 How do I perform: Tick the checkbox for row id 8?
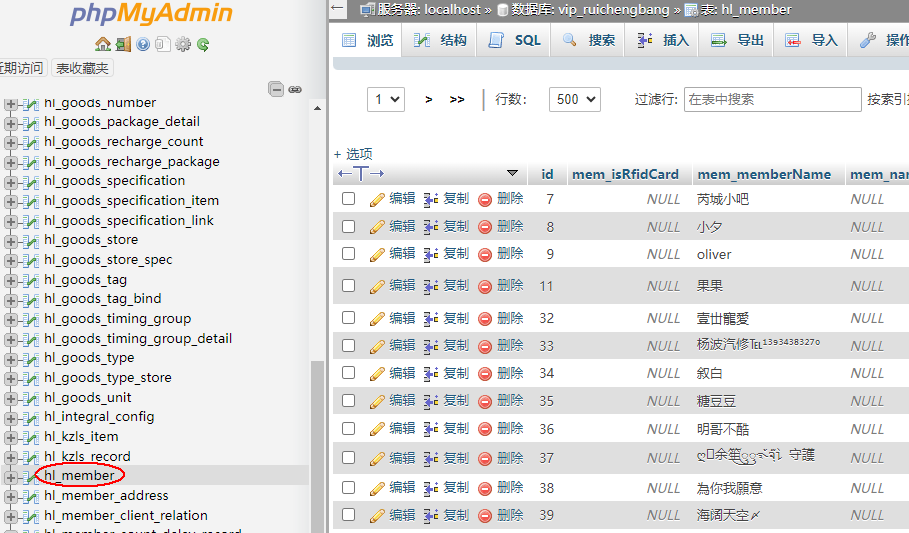pyautogui.click(x=349, y=227)
